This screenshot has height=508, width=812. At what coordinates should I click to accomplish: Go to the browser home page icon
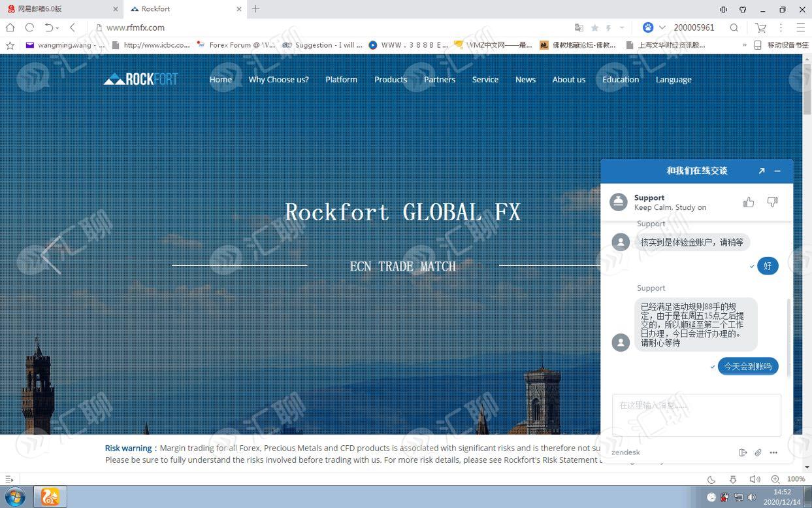tap(10, 27)
